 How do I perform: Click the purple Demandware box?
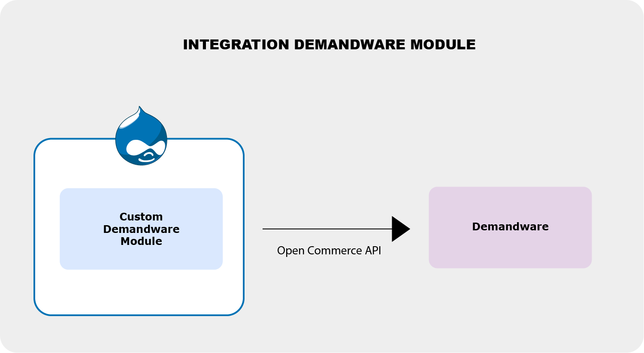[510, 227]
